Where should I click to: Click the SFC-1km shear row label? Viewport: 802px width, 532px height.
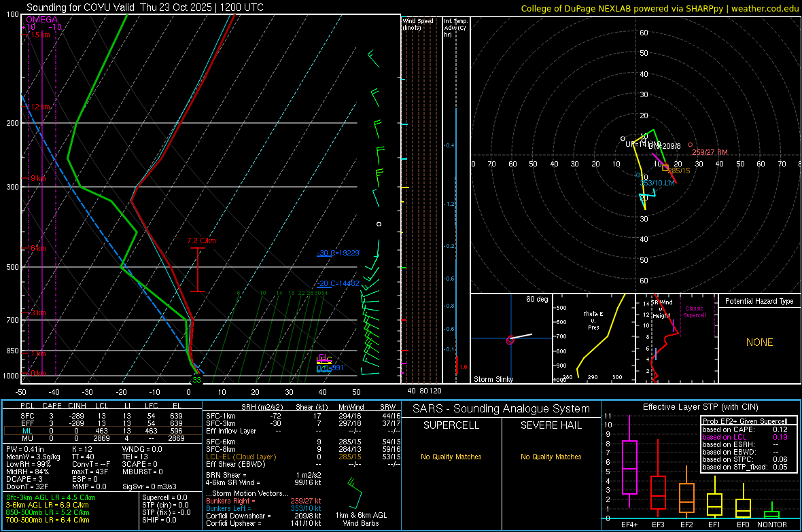pos(221,416)
